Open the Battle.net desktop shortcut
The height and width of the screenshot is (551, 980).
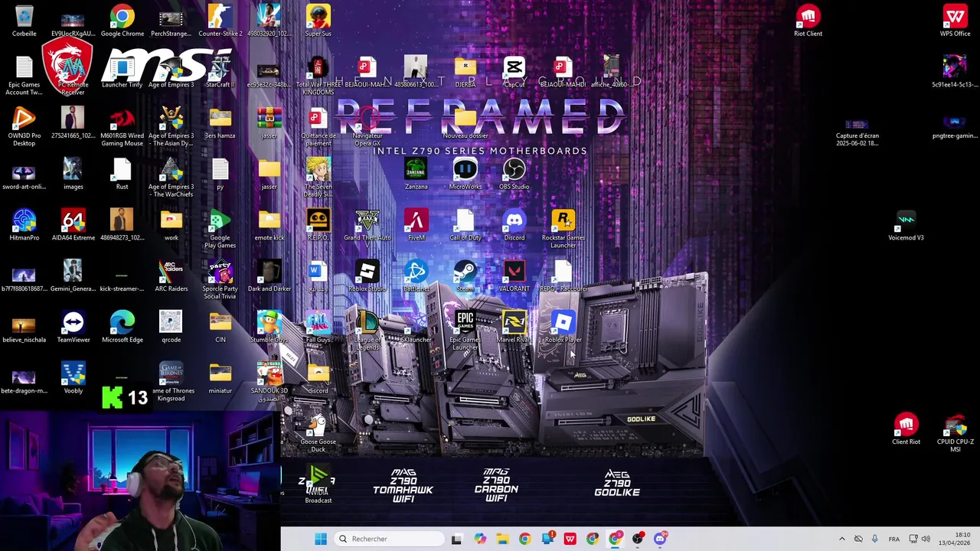coord(416,276)
